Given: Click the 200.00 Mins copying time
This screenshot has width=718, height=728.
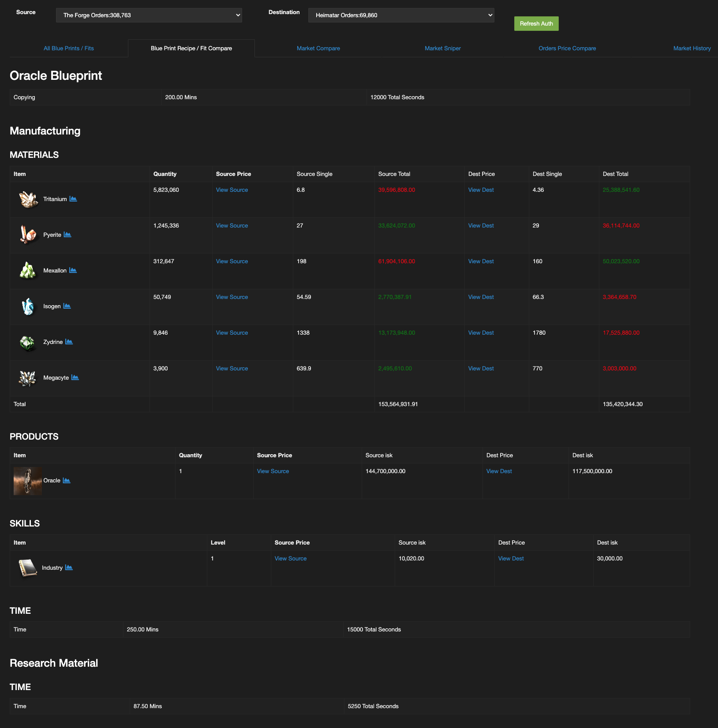Looking at the screenshot, I should click(x=181, y=97).
